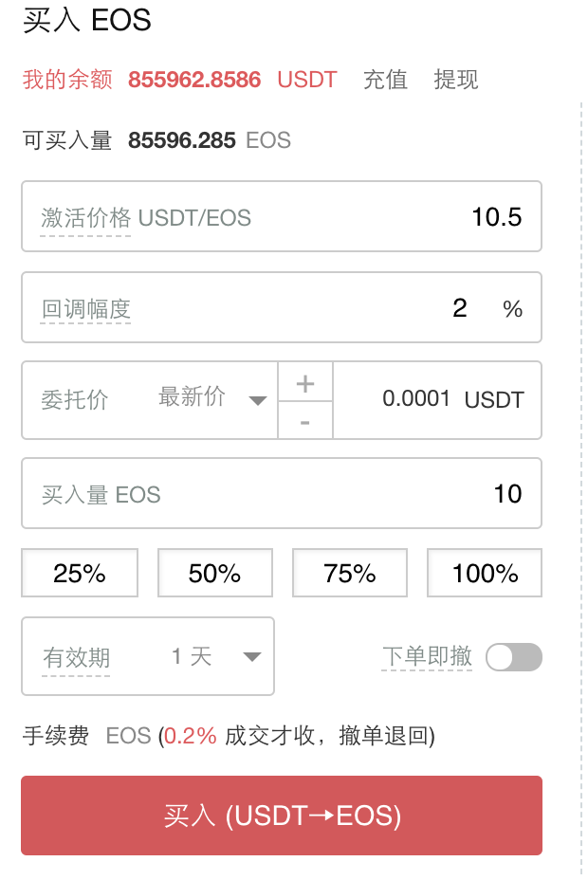This screenshot has width=588, height=880.
Task: Click the 下单即撤 label text
Action: pos(427,655)
